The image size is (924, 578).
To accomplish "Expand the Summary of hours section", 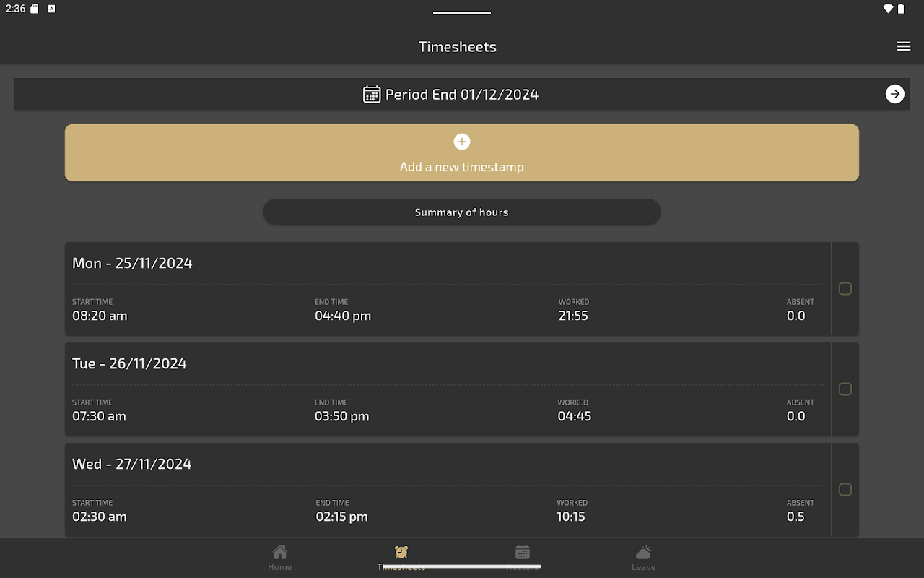I will click(462, 212).
